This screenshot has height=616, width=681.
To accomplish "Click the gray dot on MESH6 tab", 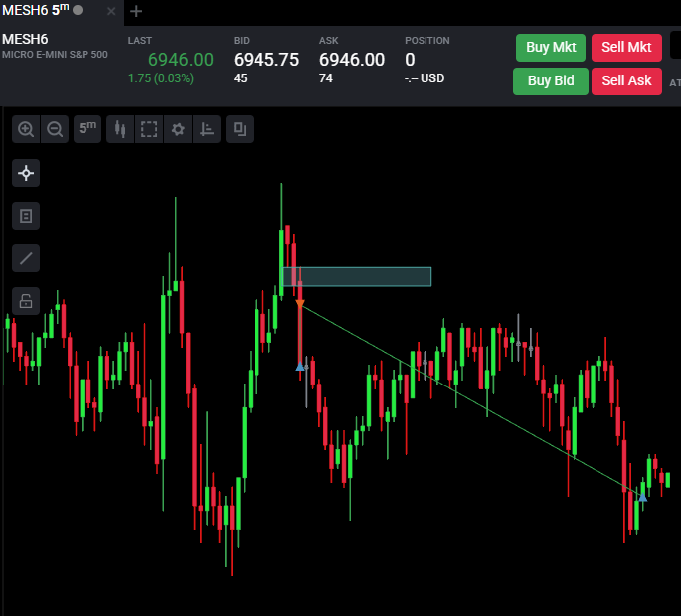I will 78,10.
